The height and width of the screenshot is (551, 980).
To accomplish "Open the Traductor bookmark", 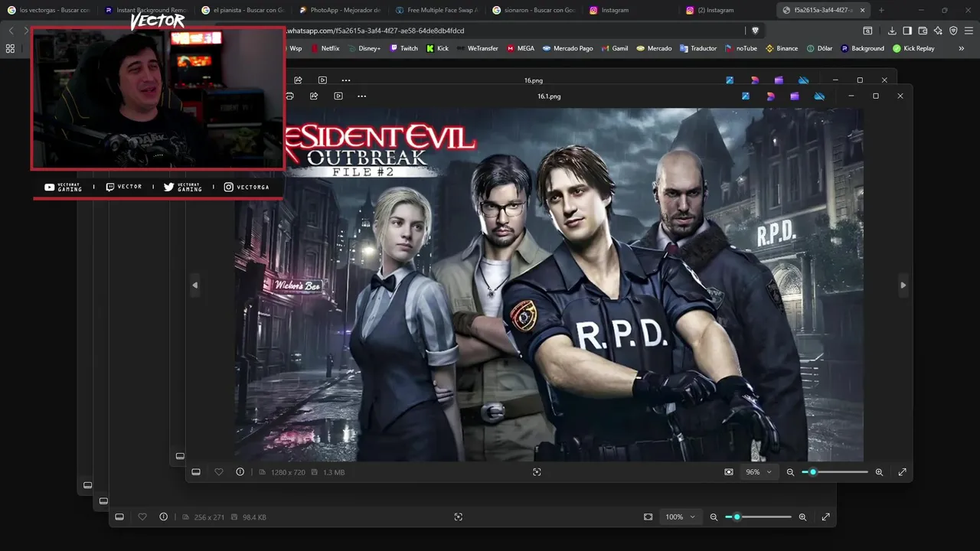I will point(698,48).
